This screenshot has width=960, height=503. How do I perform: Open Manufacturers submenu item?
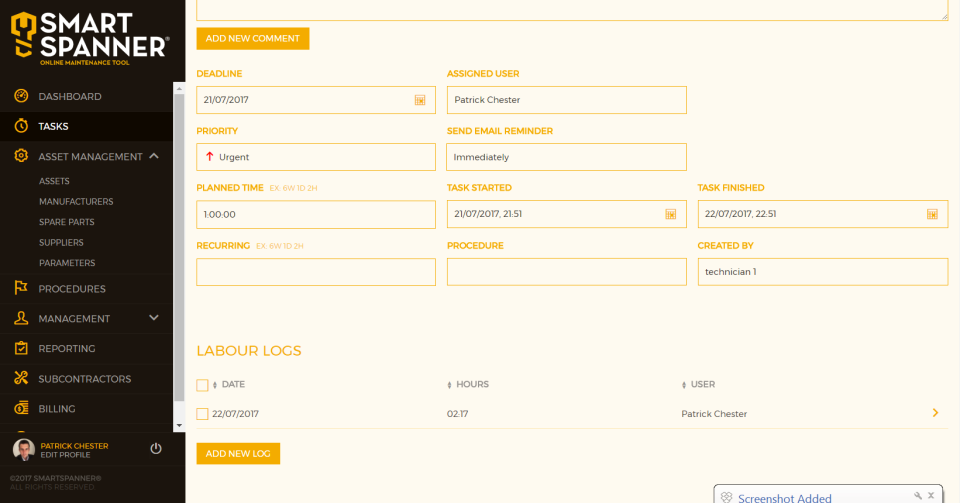coord(76,201)
